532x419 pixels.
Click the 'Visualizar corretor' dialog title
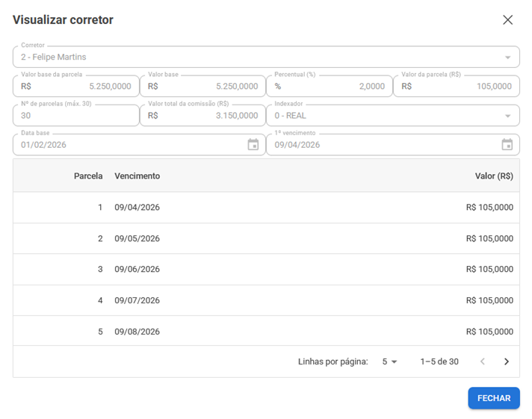[63, 19]
